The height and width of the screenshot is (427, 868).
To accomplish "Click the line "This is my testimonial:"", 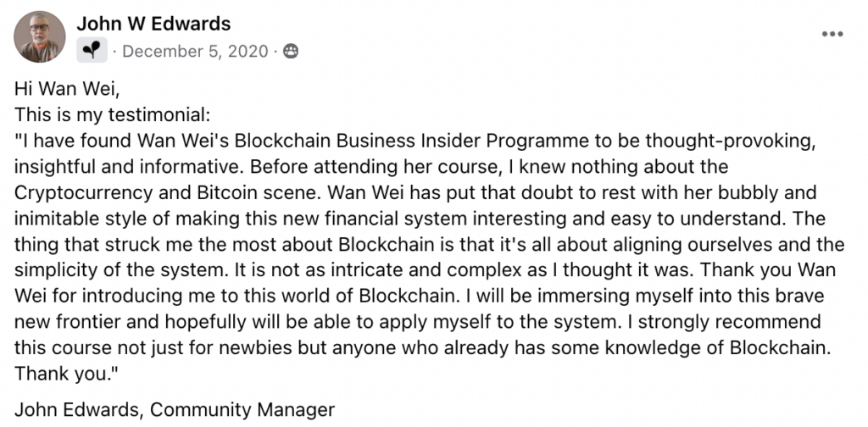I will (x=113, y=114).
